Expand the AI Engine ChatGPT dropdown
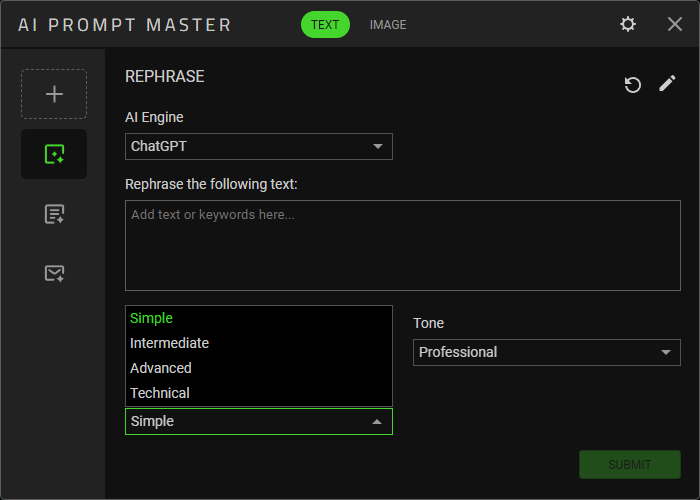 258,147
